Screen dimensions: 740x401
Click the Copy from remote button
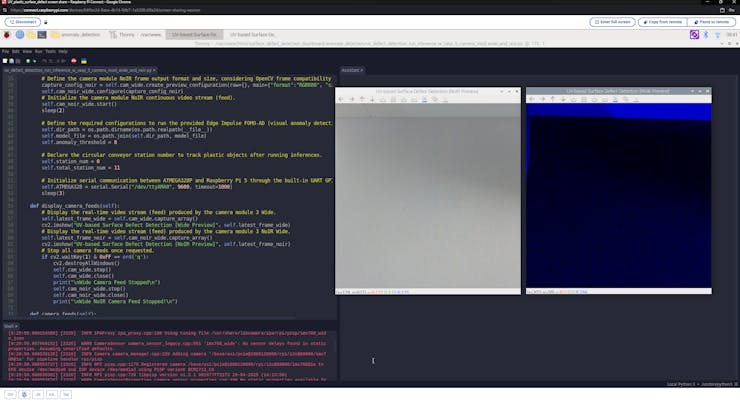pos(663,22)
